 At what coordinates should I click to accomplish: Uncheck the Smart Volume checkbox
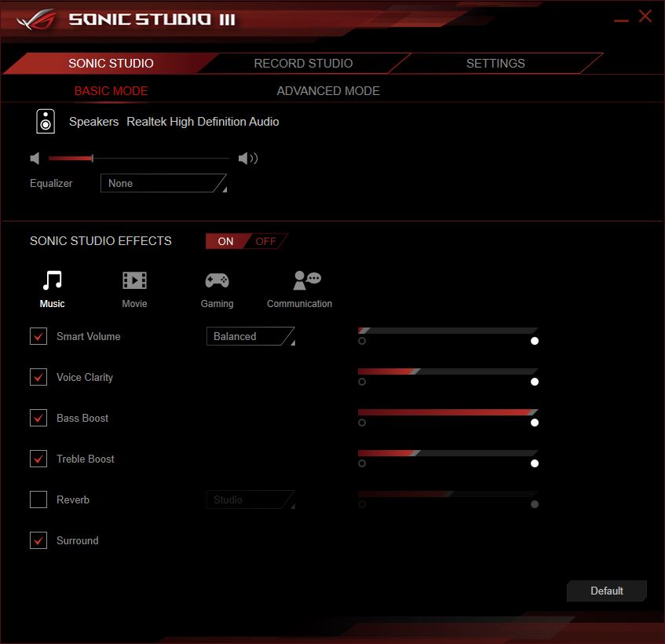click(38, 336)
